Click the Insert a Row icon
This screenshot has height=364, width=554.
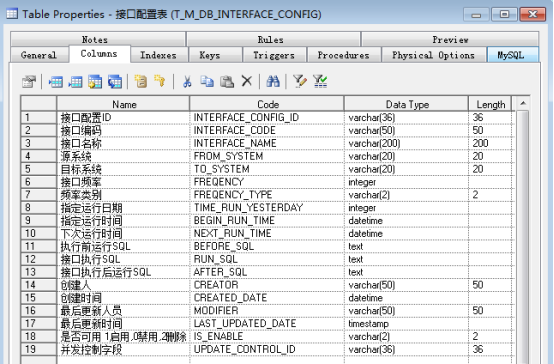click(x=55, y=82)
